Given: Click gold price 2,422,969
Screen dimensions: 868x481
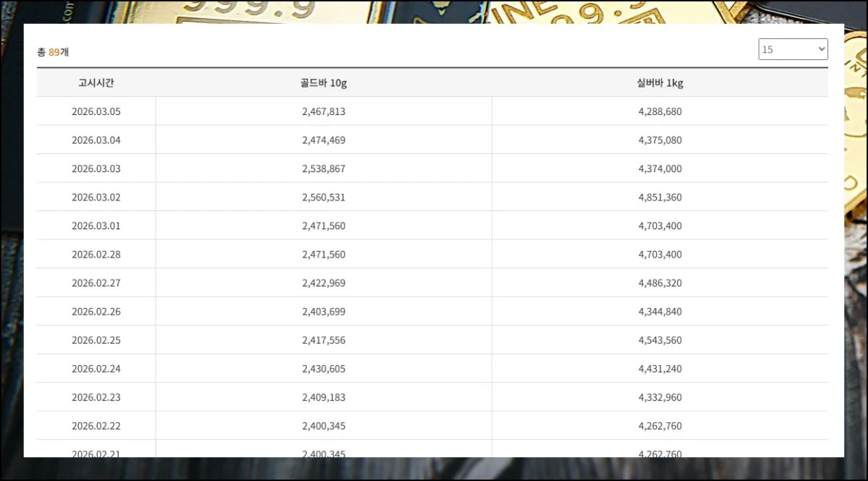Looking at the screenshot, I should coord(323,283).
